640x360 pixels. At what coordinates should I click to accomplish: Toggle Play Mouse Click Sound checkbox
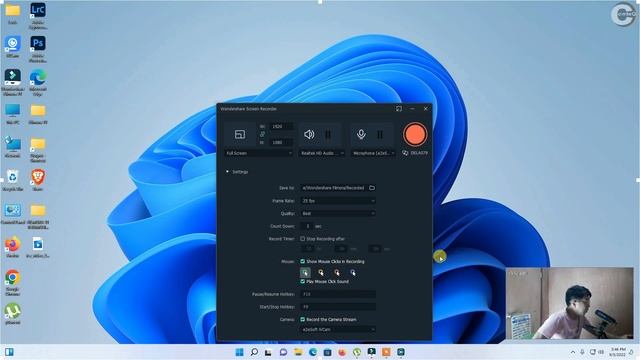coord(302,282)
